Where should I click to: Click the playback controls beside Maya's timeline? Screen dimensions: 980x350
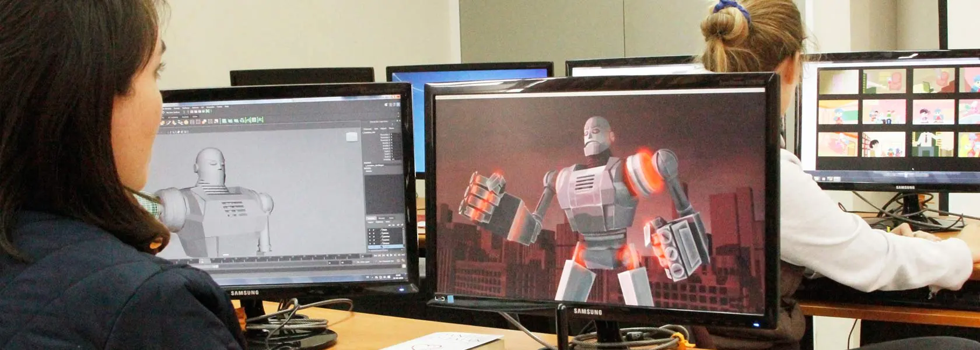pos(389,255)
